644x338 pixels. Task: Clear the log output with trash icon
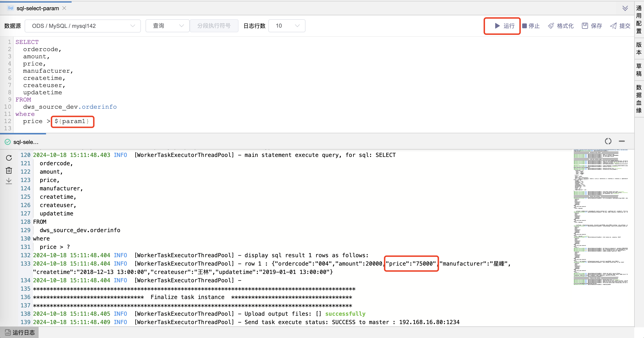click(9, 170)
